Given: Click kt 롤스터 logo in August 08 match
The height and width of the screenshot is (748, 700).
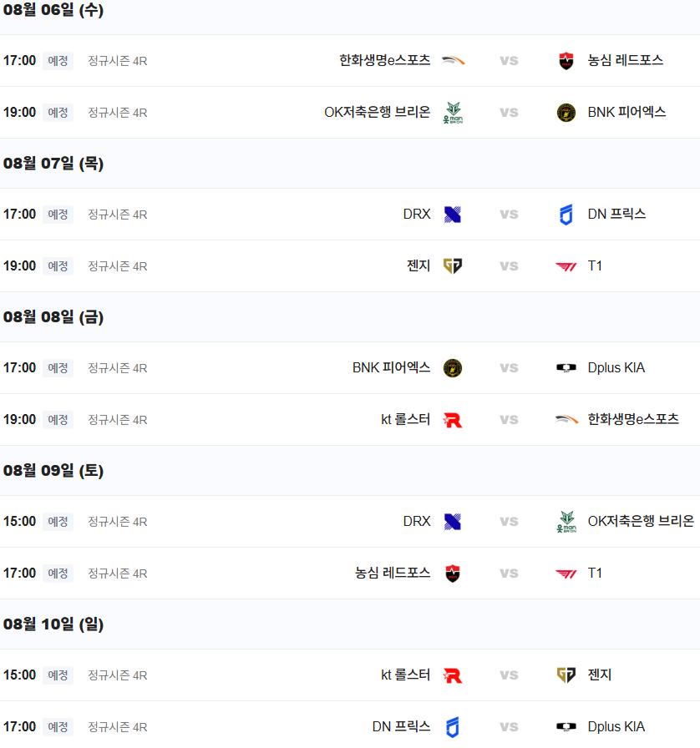Looking at the screenshot, I should point(453,420).
